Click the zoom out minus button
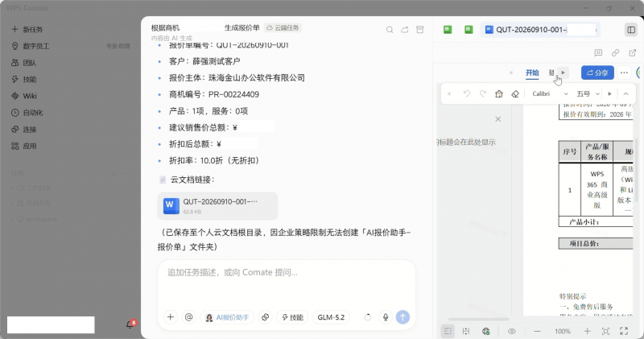The height and width of the screenshot is (339, 644). tap(537, 331)
